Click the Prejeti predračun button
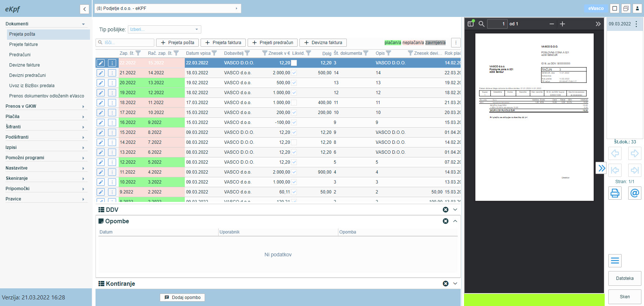This screenshot has height=306, width=644. coord(273,43)
